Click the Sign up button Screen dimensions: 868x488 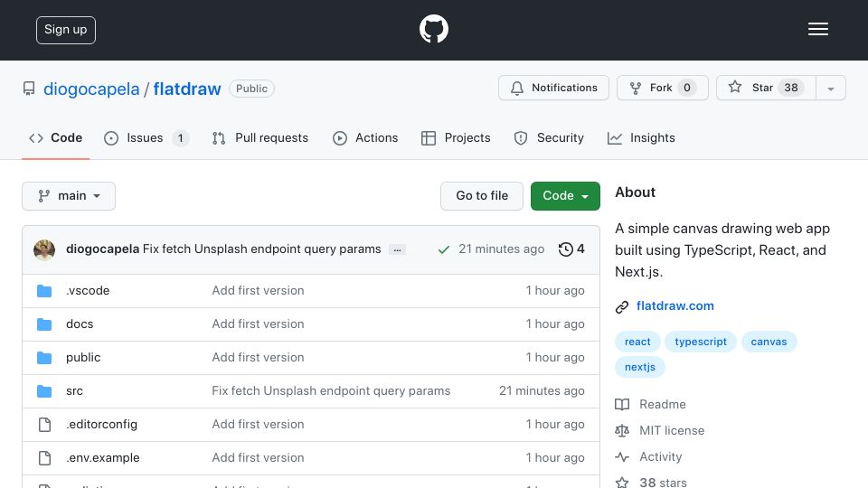point(66,30)
